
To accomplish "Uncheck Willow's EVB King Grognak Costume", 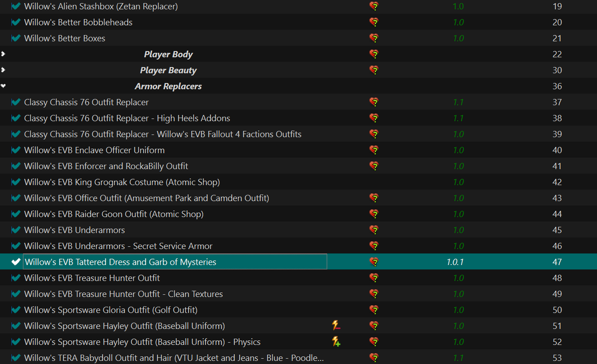I will pyautogui.click(x=16, y=182).
